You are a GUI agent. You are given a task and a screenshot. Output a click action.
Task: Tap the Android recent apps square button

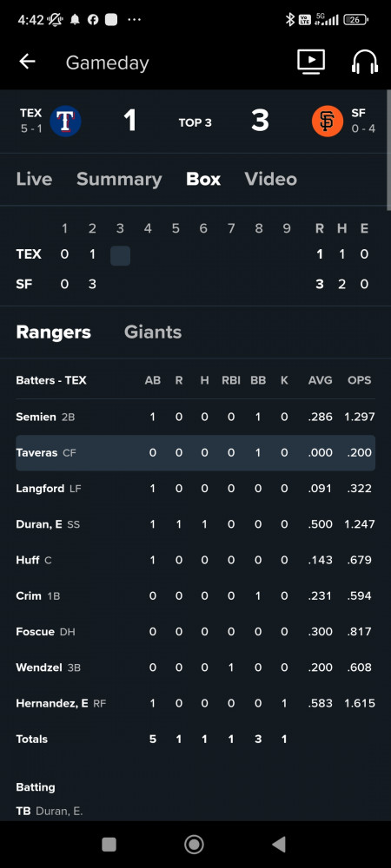109,845
